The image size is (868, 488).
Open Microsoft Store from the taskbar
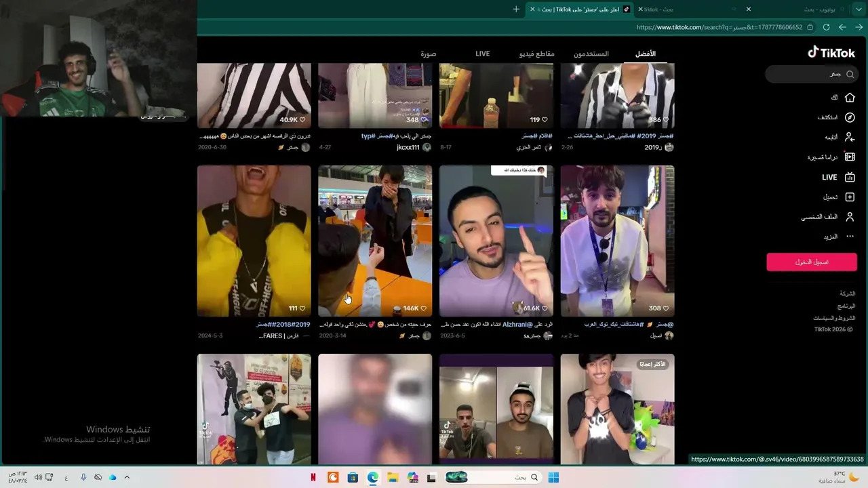pos(353,477)
